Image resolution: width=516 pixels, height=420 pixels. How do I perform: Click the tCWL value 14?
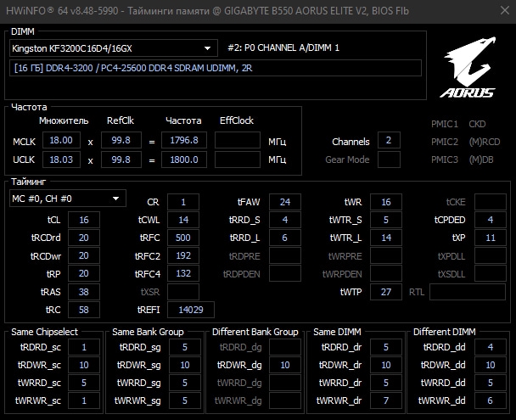click(x=183, y=220)
